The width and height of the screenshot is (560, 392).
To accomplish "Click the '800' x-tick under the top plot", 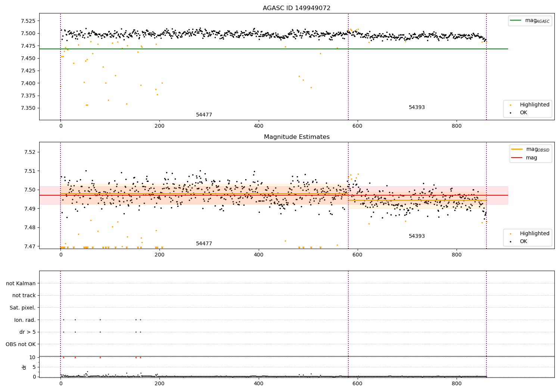I will 457,126.
